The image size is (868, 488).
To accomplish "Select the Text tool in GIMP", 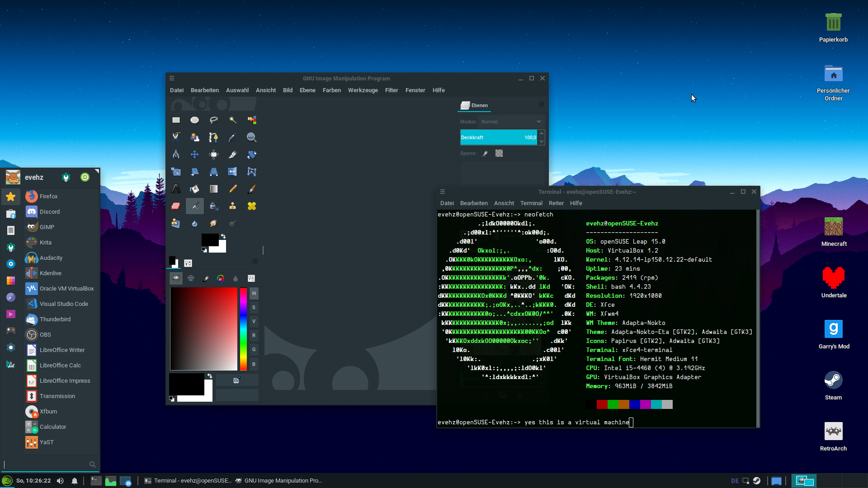I will pyautogui.click(x=176, y=189).
